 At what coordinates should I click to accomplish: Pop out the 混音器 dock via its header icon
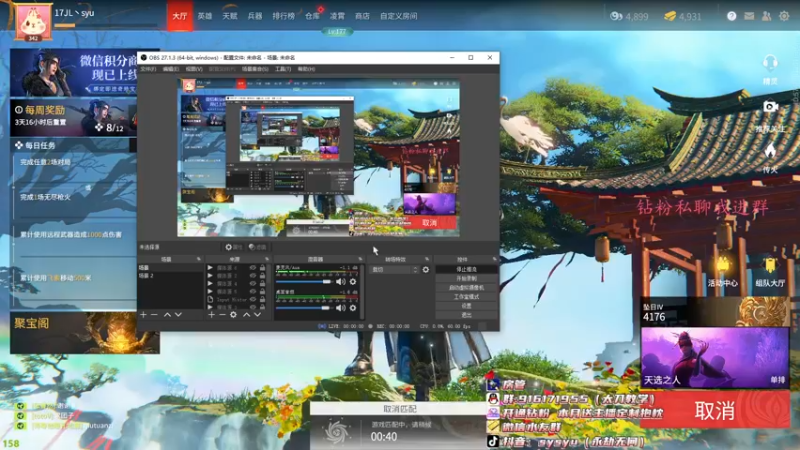(360, 259)
